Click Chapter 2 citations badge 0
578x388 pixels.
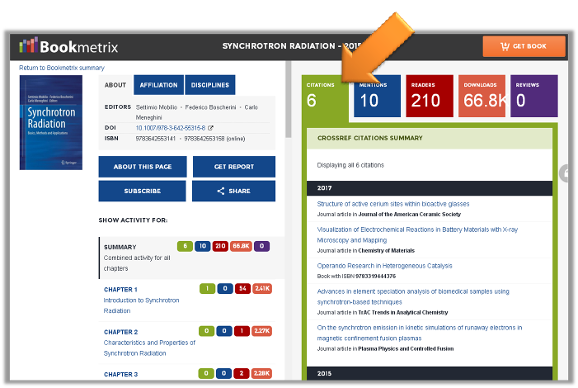click(x=206, y=331)
